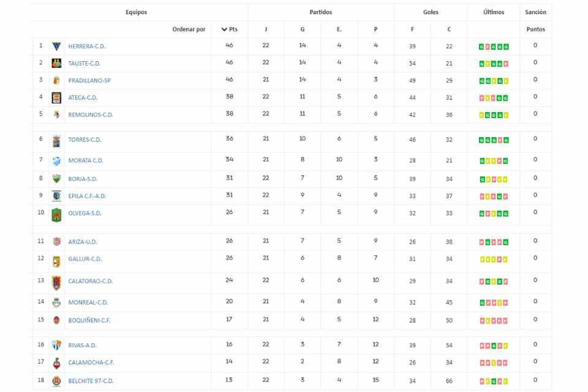Open the PRADILLANO-SP team link

click(89, 81)
